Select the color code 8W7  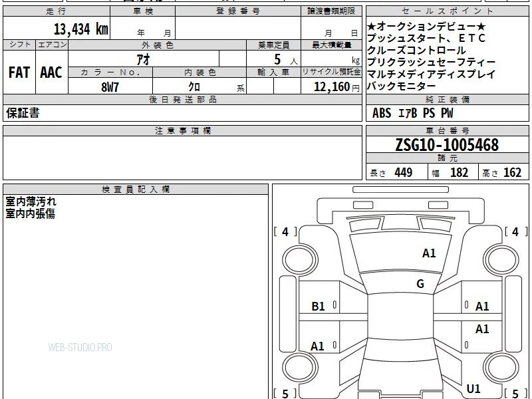point(110,87)
